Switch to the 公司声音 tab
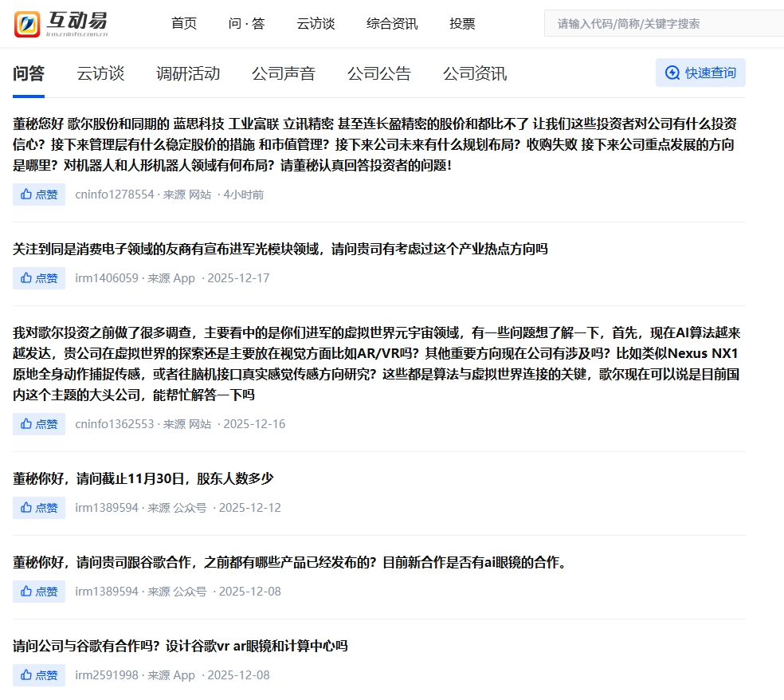 (284, 73)
